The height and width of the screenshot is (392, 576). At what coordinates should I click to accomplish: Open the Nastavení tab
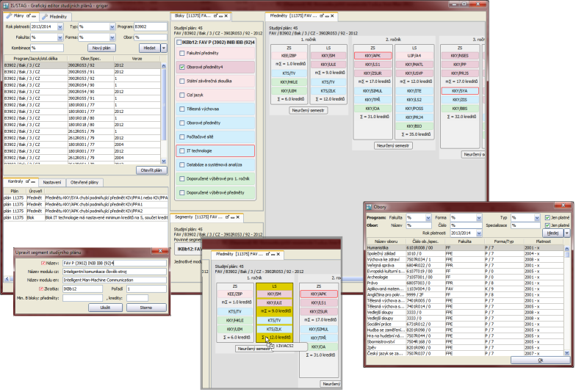point(51,182)
